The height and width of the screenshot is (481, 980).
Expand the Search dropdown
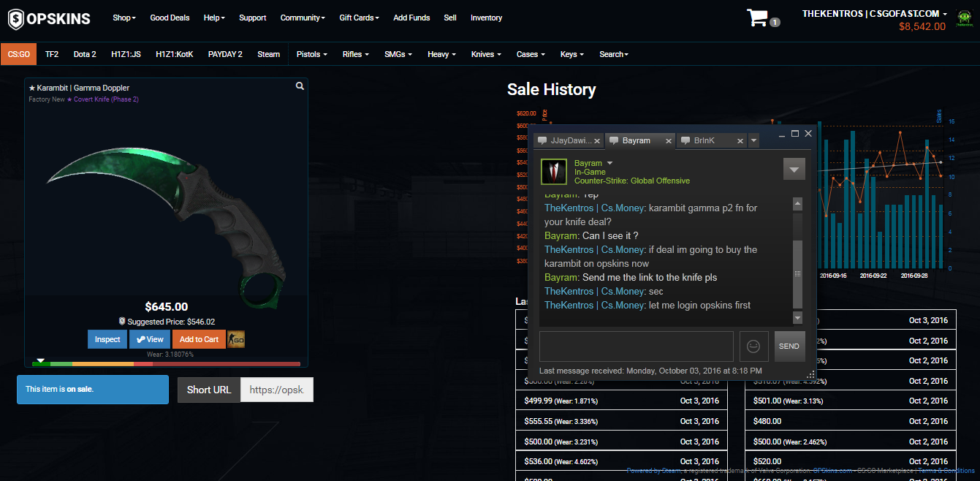(x=614, y=54)
